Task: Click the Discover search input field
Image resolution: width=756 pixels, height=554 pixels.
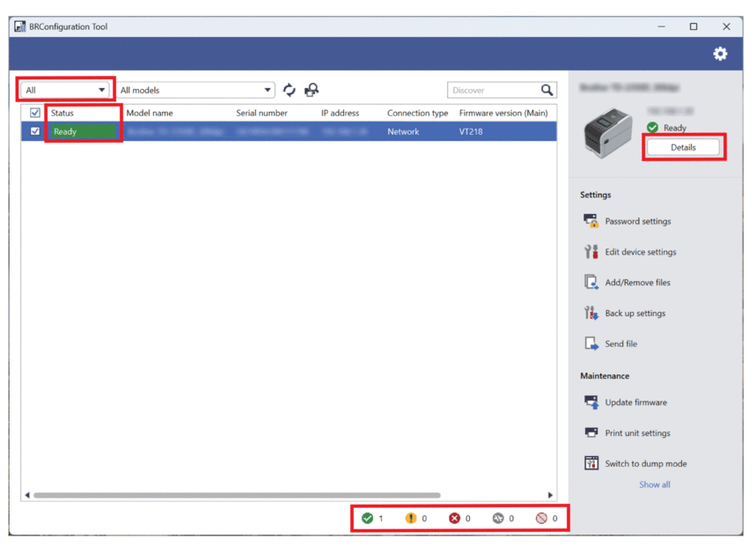Action: [493, 90]
